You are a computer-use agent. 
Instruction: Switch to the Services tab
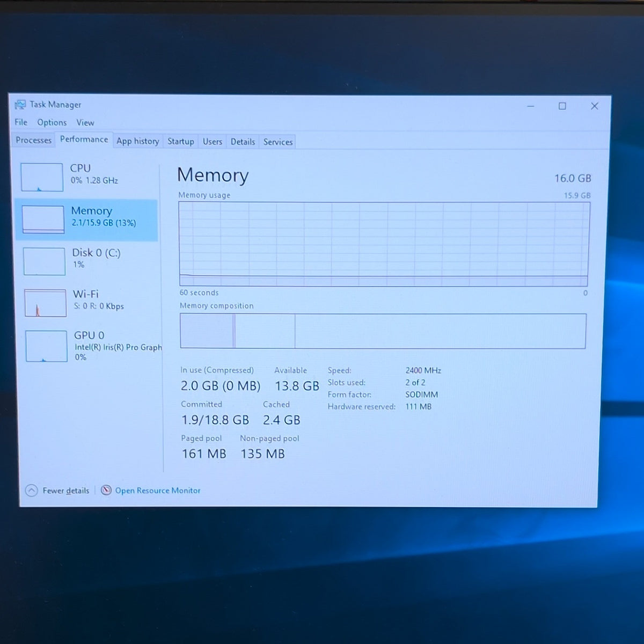tap(278, 142)
